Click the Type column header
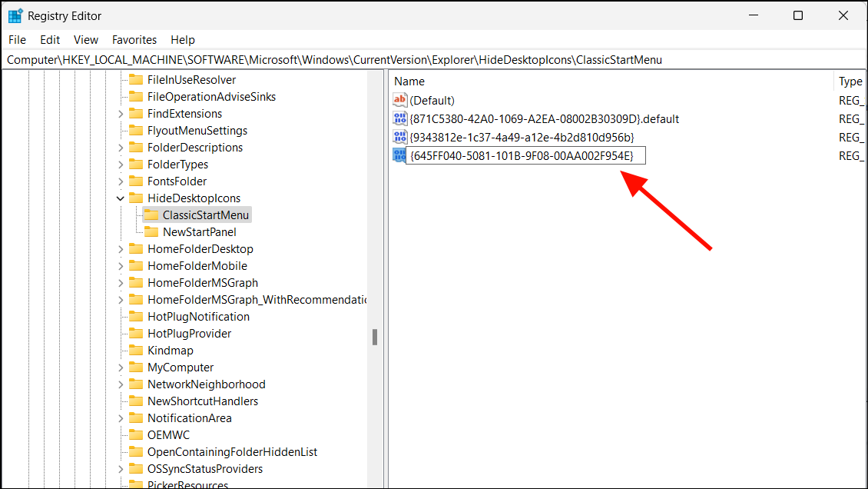The height and width of the screenshot is (489, 868). [850, 81]
